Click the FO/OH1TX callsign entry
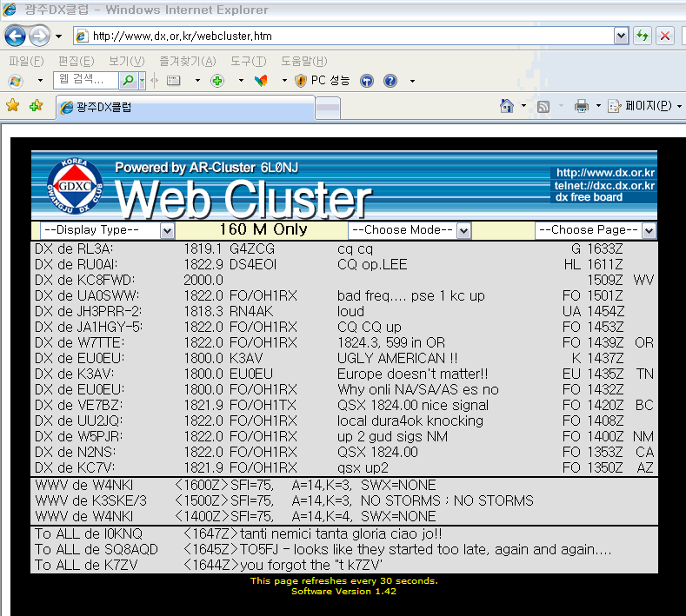The height and width of the screenshot is (616, 686). click(x=263, y=405)
